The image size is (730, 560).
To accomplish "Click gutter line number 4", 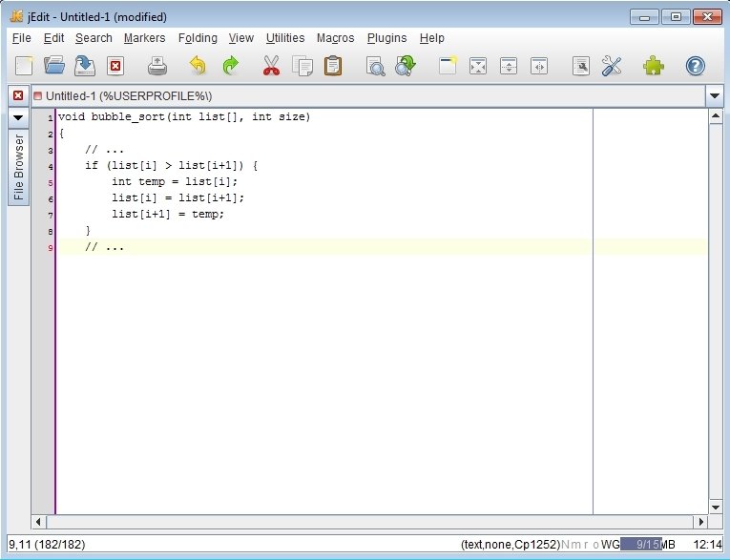I will click(51, 167).
